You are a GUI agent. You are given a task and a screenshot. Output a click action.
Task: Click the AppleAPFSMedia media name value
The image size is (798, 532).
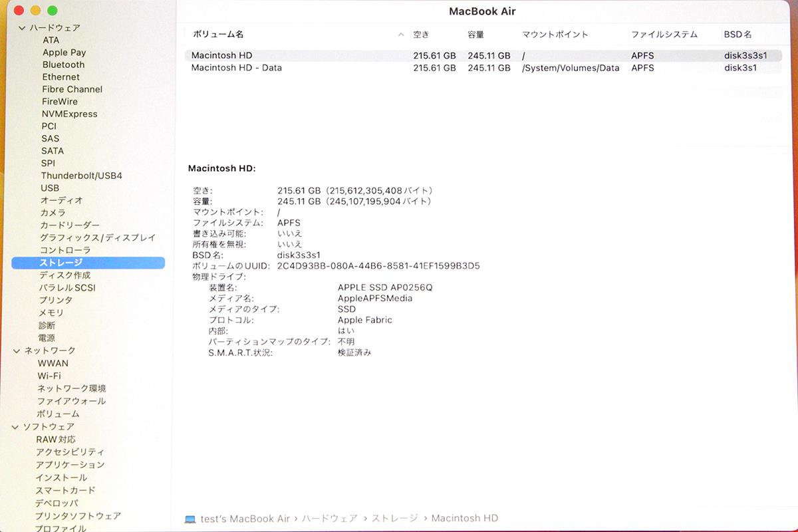tap(375, 299)
